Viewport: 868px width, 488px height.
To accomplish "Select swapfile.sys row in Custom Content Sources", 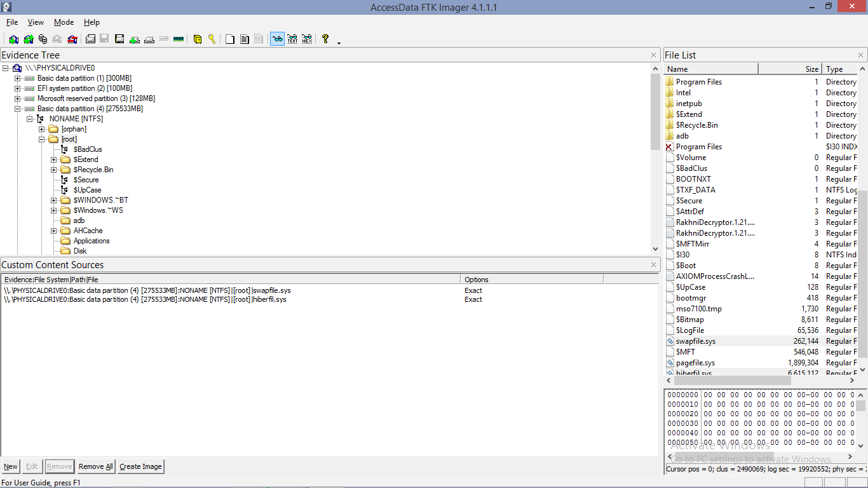I will click(329, 290).
